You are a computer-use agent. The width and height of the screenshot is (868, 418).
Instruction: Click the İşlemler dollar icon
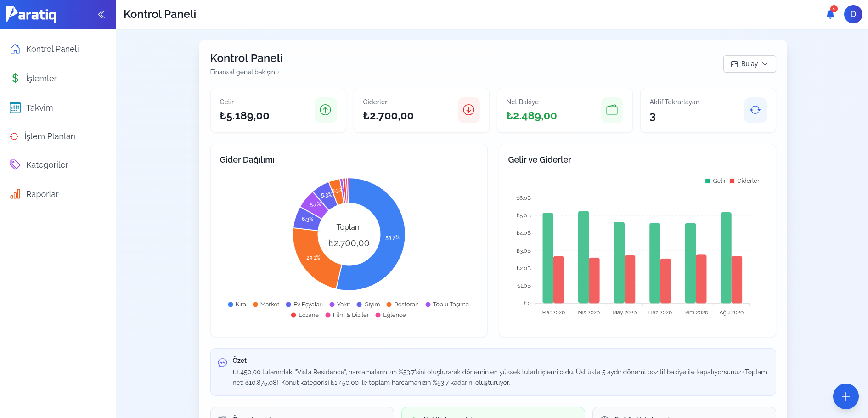click(15, 78)
